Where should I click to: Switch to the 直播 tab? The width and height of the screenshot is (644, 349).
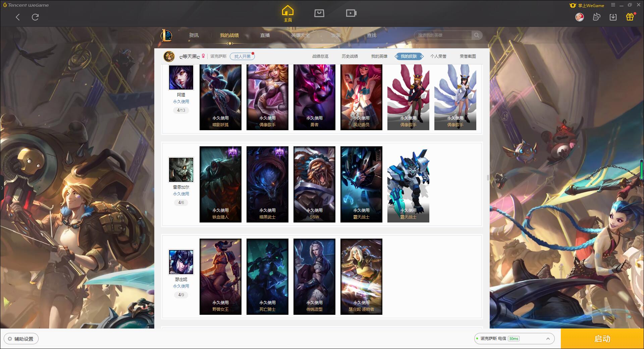coord(265,35)
